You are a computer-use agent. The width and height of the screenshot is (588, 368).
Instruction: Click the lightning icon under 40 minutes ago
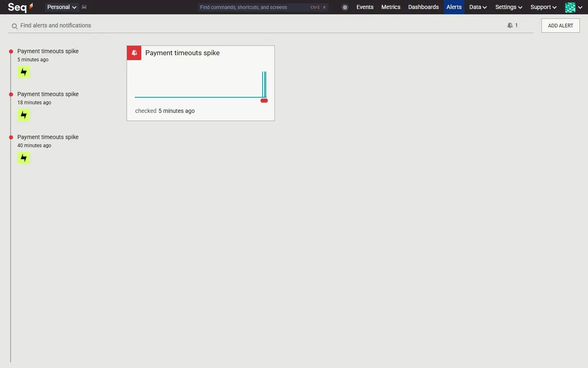tap(24, 158)
